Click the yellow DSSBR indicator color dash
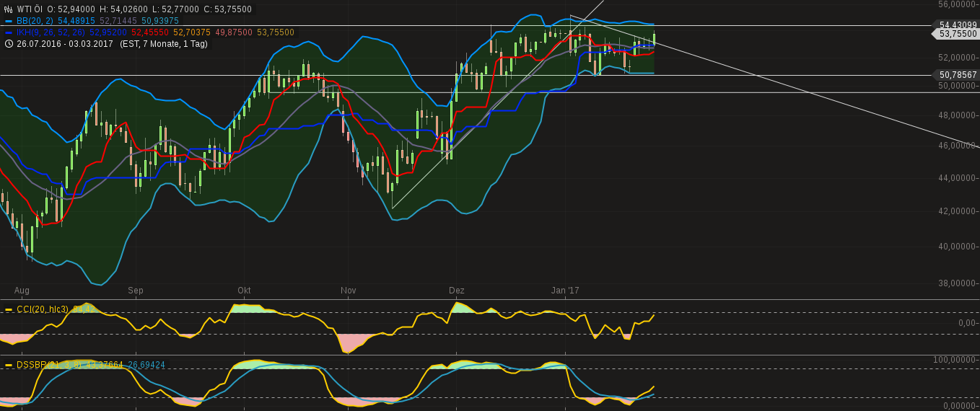980x411 pixels. 9,365
